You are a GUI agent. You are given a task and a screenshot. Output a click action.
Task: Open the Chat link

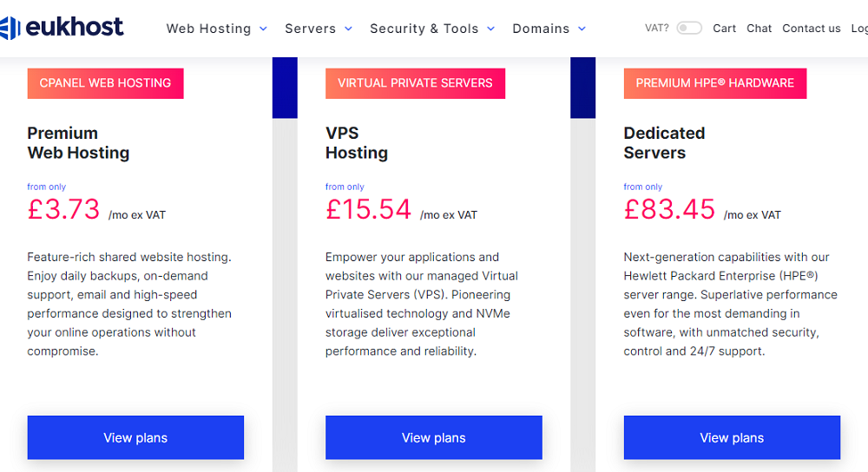pos(759,29)
